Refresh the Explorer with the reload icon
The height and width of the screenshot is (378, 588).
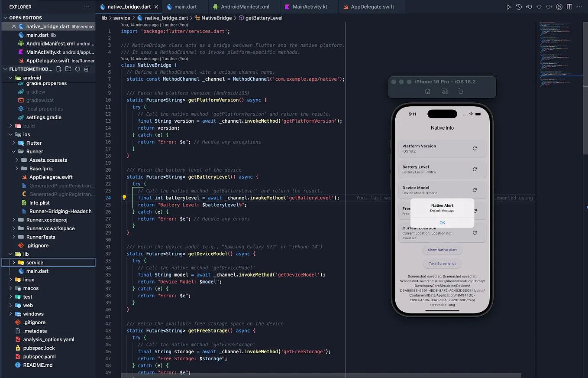coord(77,69)
